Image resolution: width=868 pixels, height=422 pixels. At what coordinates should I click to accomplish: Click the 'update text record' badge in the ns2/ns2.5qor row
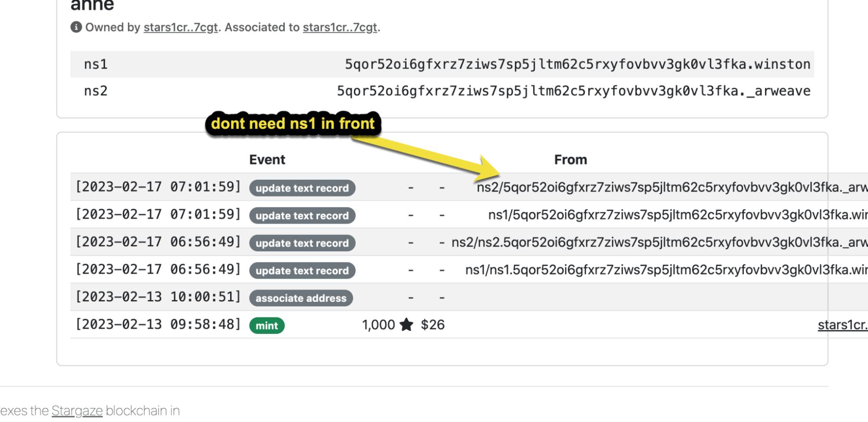point(302,243)
